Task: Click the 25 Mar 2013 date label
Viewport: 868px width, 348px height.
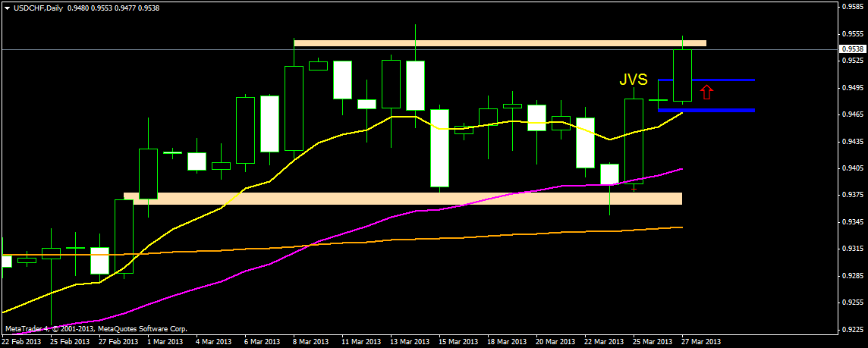Action: click(x=654, y=342)
